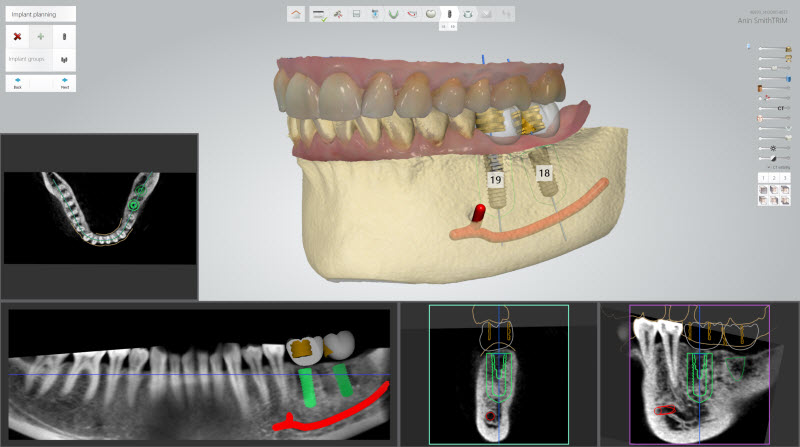Click the Next button
The width and height of the screenshot is (800, 447).
tap(64, 83)
